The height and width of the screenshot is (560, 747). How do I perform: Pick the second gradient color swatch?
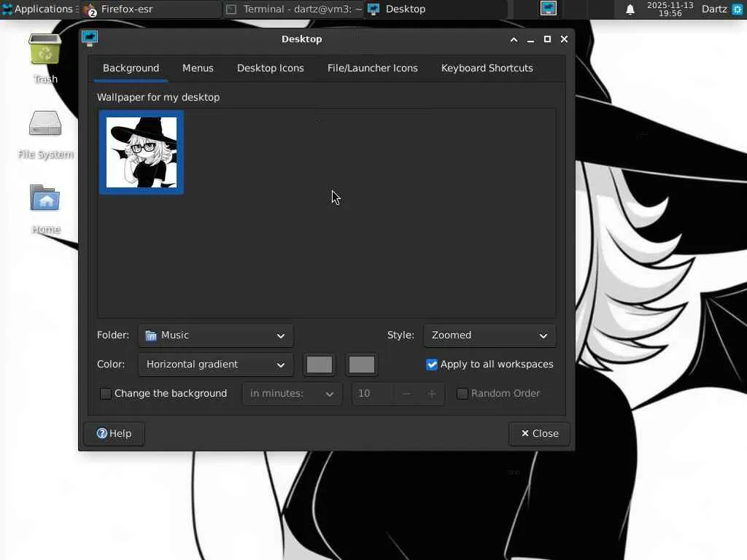(x=362, y=365)
